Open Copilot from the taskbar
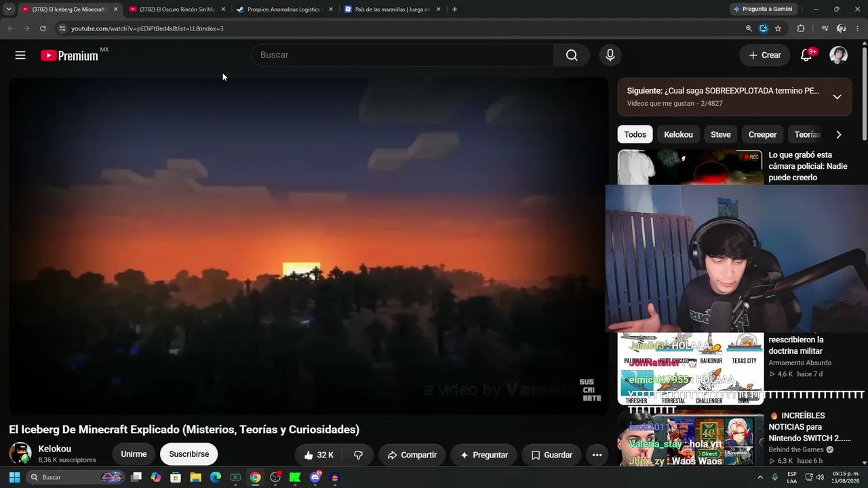 pyautogui.click(x=156, y=477)
